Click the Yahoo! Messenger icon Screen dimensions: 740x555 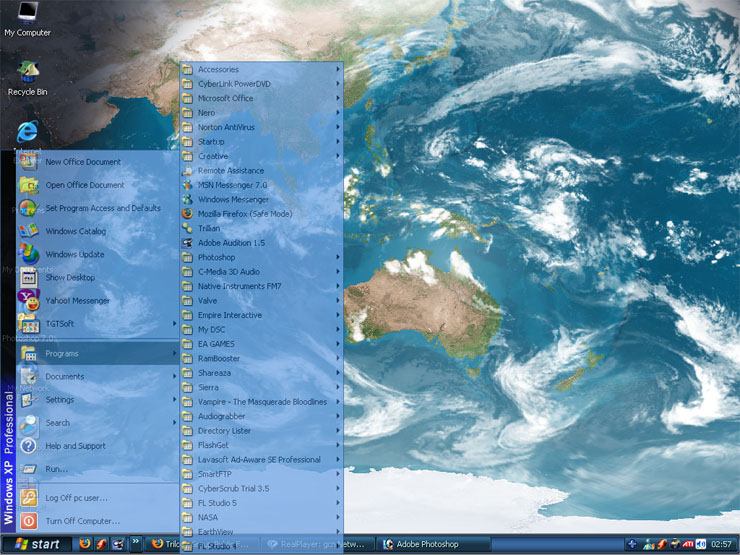(x=28, y=301)
